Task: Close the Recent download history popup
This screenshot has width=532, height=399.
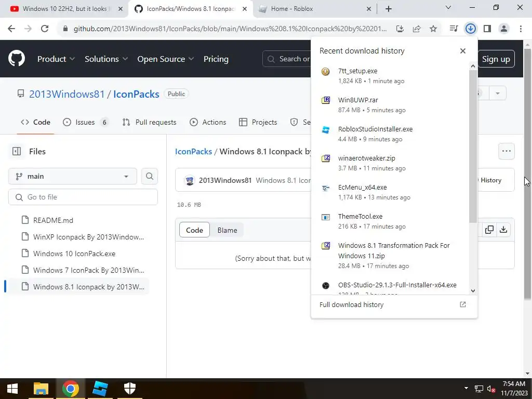Action: tap(463, 51)
